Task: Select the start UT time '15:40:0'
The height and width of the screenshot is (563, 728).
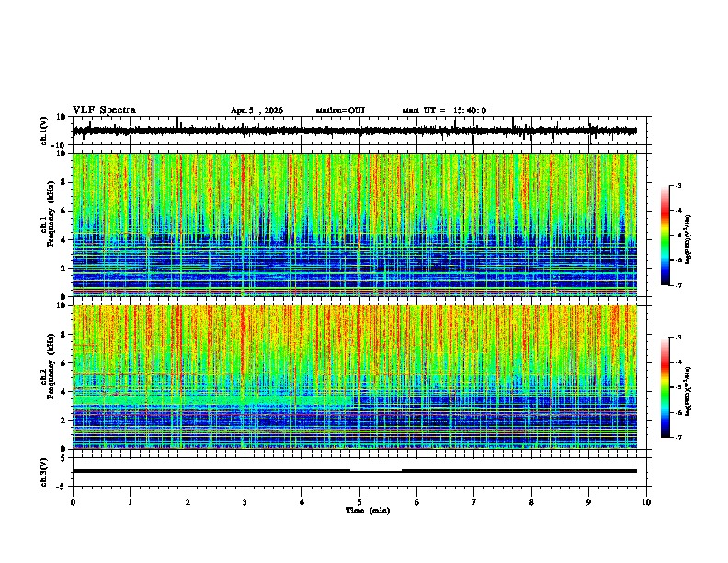Action: pyautogui.click(x=470, y=110)
